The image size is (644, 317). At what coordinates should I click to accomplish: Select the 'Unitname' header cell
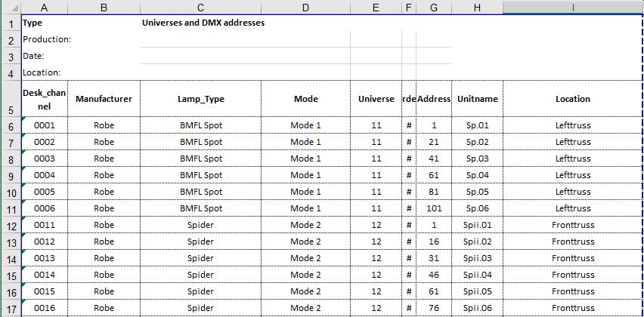(477, 99)
